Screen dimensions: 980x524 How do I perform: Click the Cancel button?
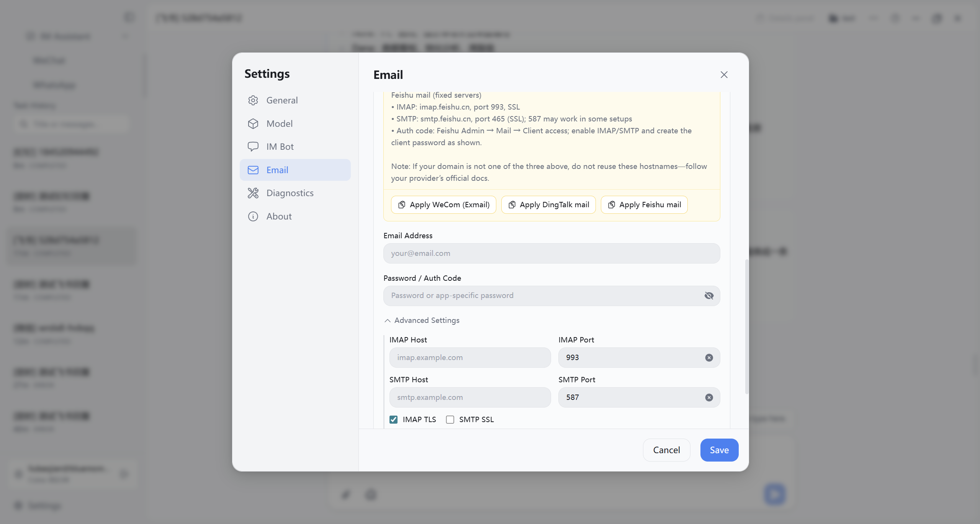[x=666, y=450]
